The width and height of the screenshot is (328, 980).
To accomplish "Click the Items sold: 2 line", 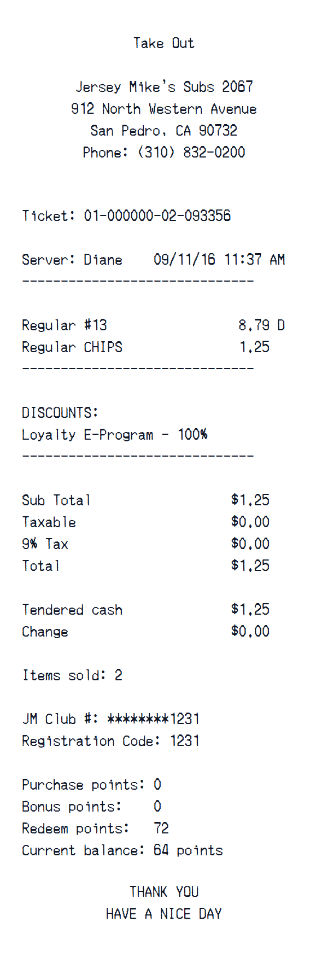I will click(x=72, y=675).
